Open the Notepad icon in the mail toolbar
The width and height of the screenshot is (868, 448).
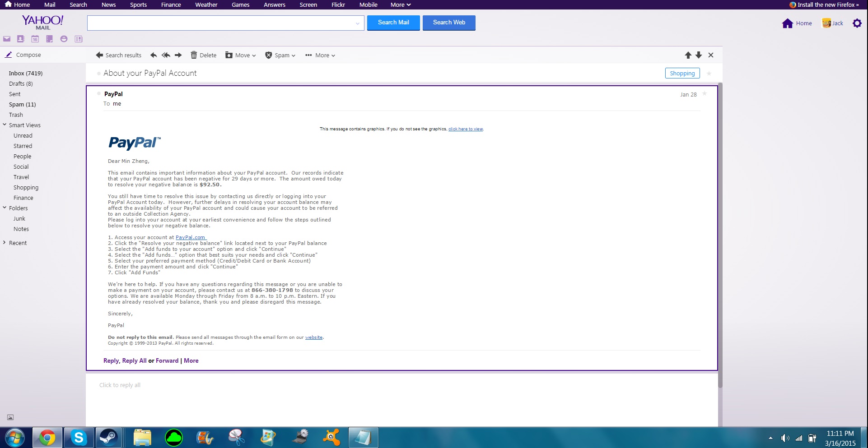(50, 39)
